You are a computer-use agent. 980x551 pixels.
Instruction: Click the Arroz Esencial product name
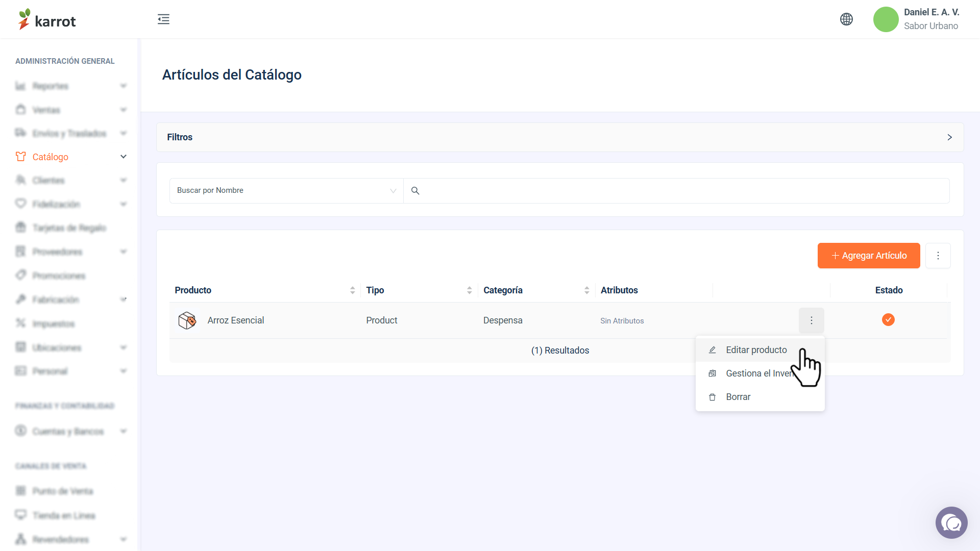236,320
